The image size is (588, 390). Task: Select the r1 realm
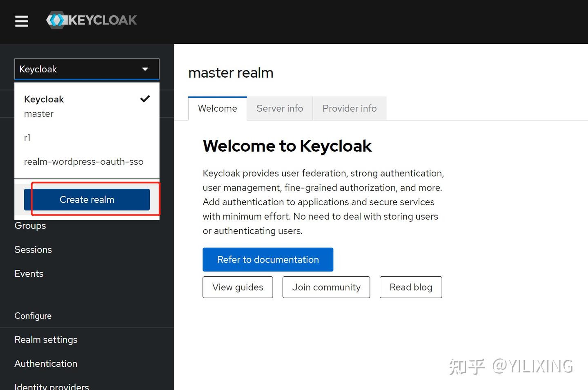click(x=27, y=138)
